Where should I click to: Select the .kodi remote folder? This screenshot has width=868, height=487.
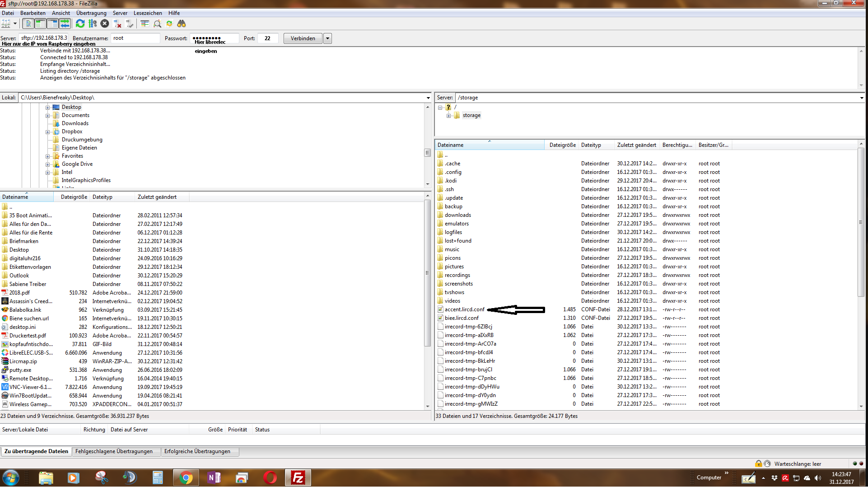tap(451, 181)
